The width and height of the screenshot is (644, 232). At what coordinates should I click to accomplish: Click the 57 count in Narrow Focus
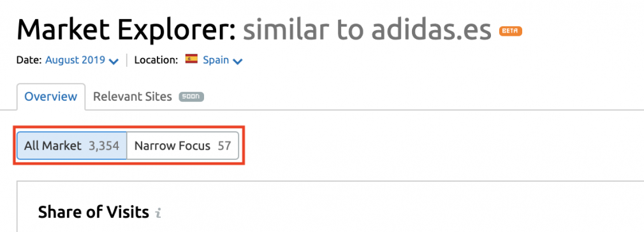[224, 146]
